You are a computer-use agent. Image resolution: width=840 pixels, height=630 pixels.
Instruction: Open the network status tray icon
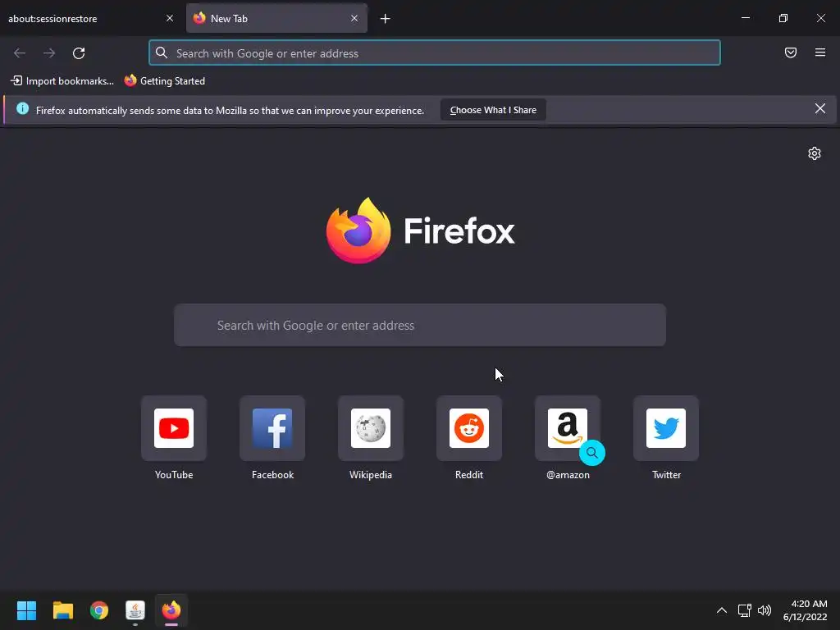coord(744,610)
